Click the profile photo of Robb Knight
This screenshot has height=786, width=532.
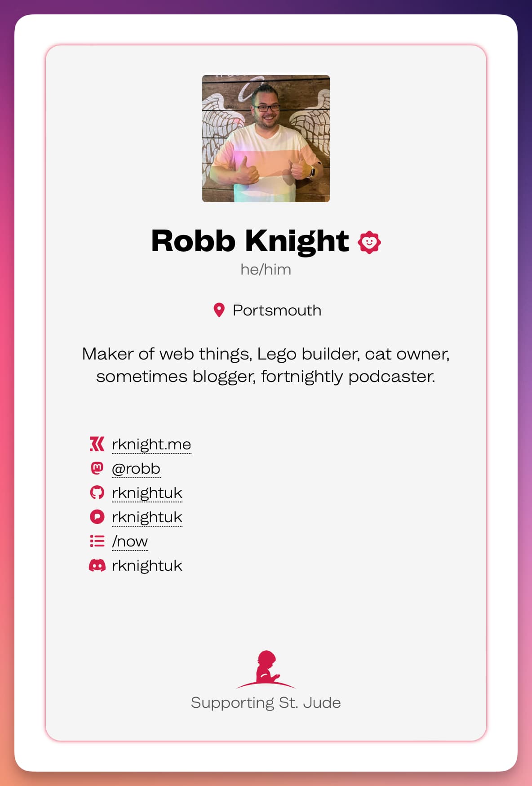pyautogui.click(x=266, y=138)
